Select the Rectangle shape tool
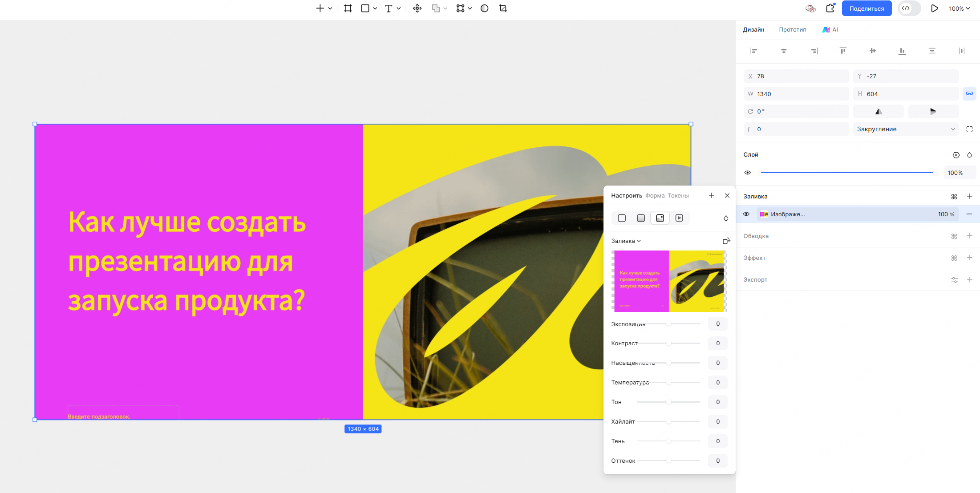980x493 pixels. tap(364, 8)
